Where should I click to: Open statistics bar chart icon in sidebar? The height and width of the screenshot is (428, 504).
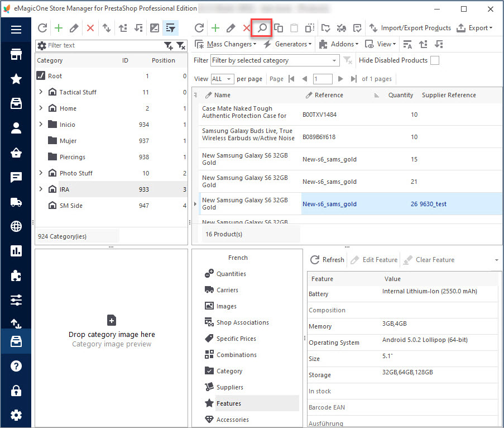(x=16, y=251)
